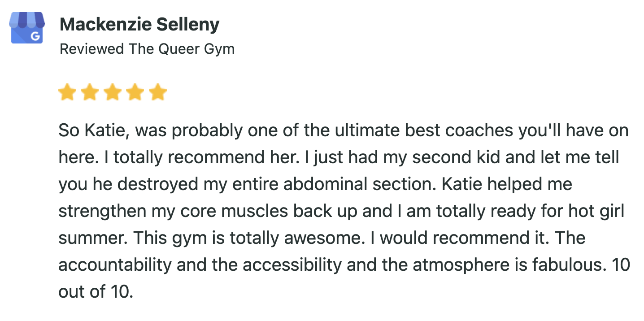The height and width of the screenshot is (321, 644).
Task: Click the word "accountability" in review
Action: [x=115, y=265]
